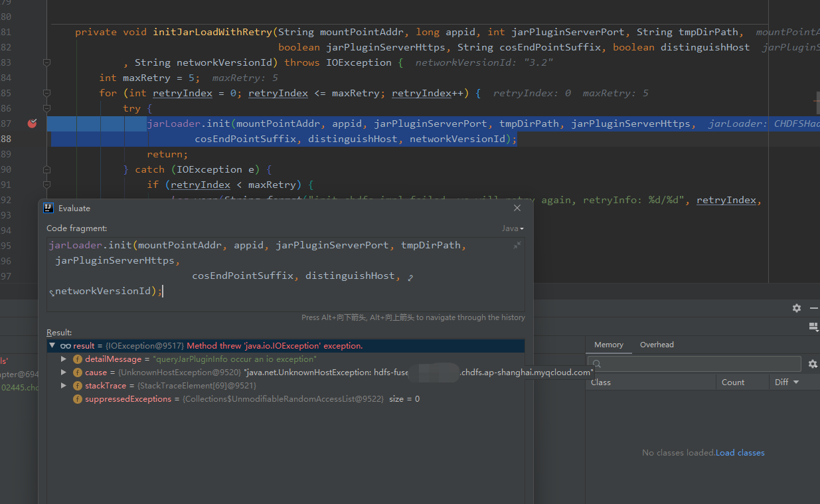Expand the cause UnknownHostException node
This screenshot has width=820, height=504.
coord(64,372)
